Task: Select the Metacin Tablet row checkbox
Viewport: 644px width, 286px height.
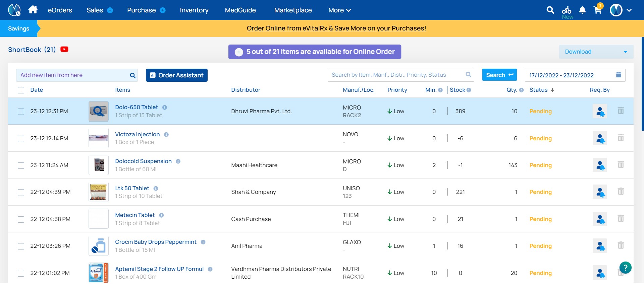Action: (21, 219)
